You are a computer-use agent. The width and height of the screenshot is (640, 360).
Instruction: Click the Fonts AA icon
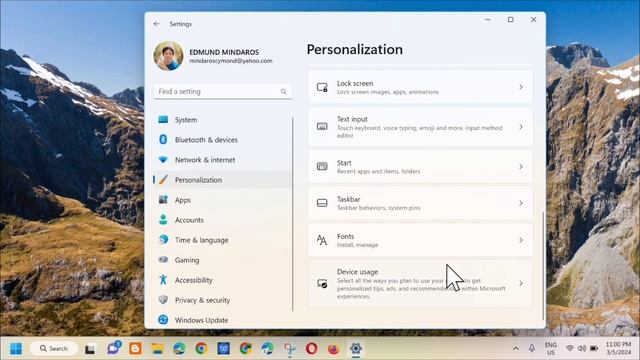point(322,240)
